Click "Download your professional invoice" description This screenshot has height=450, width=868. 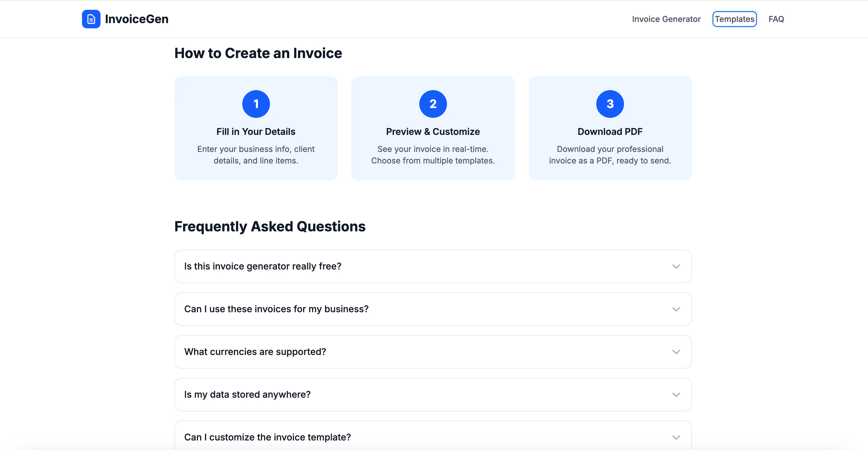610,155
